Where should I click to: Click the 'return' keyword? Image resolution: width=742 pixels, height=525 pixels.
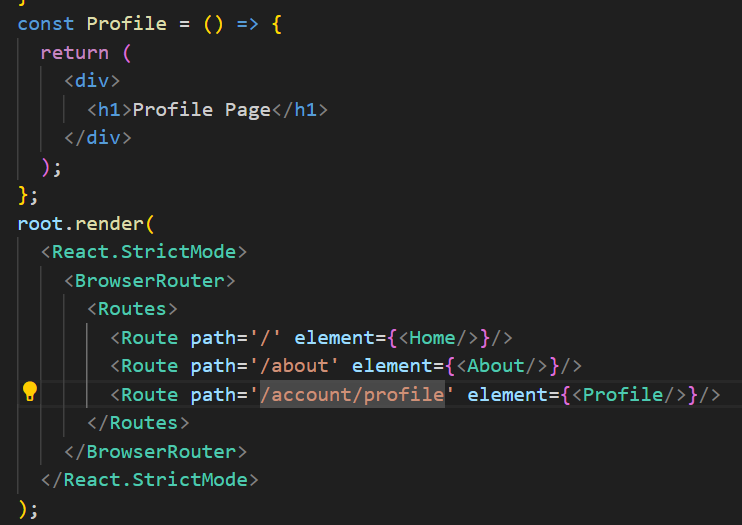[75, 51]
